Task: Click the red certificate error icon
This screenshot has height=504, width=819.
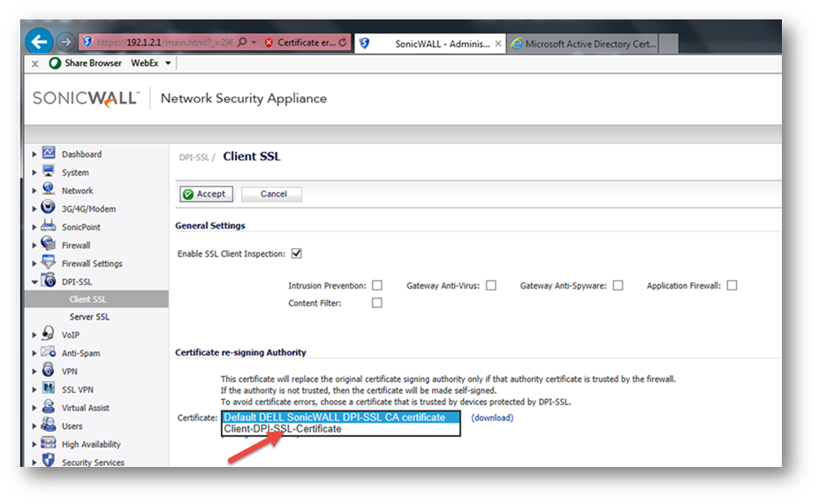Action: 269,42
